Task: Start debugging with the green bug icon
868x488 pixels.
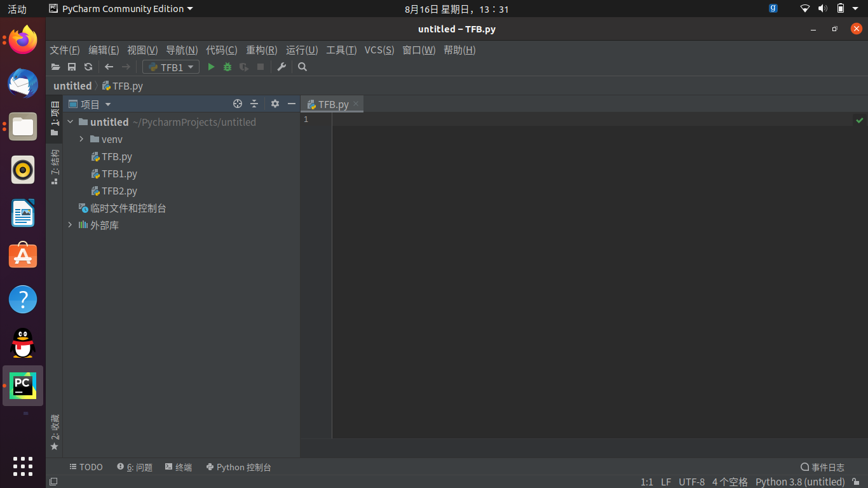Action: point(227,67)
